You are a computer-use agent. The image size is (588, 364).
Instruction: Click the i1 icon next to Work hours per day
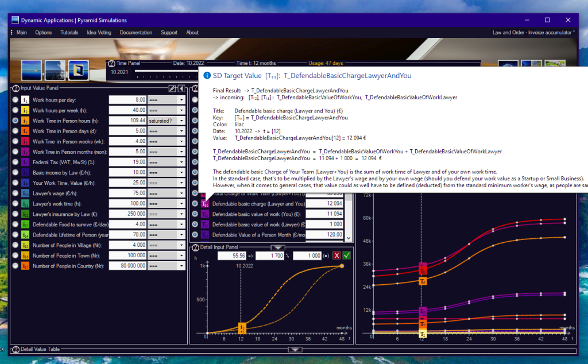pyautogui.click(x=25, y=100)
